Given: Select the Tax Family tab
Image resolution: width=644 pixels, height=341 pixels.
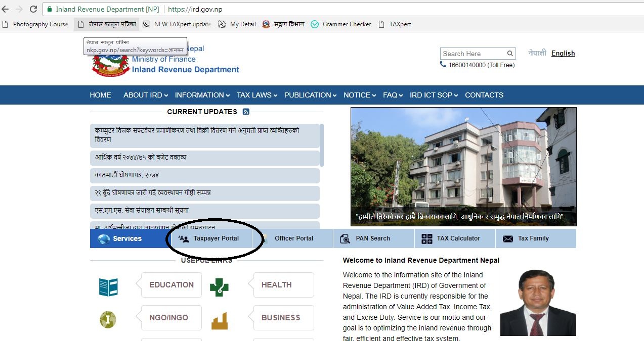Looking at the screenshot, I should pyautogui.click(x=536, y=238).
